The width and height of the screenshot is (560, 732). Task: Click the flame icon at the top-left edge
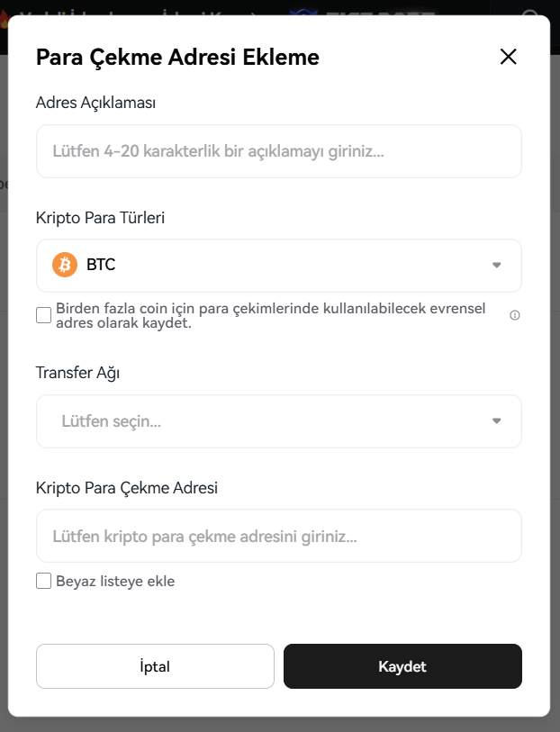point(5,20)
